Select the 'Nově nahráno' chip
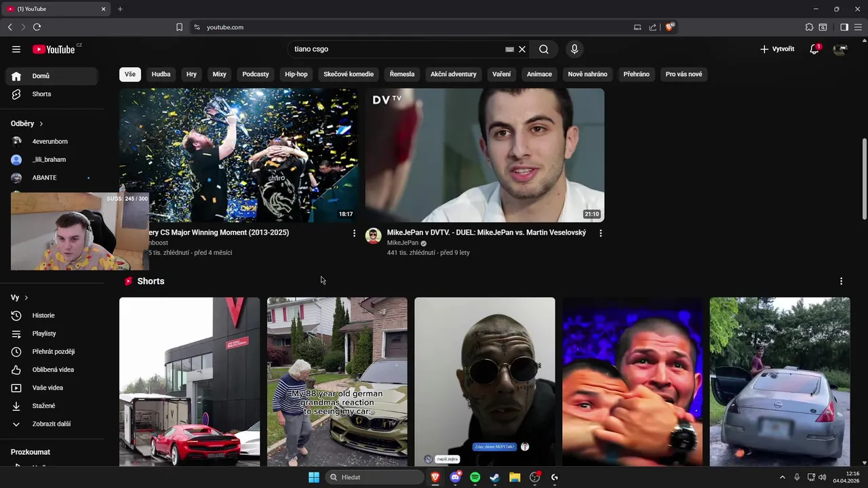Screen dimensions: 868x488 pos(587,74)
